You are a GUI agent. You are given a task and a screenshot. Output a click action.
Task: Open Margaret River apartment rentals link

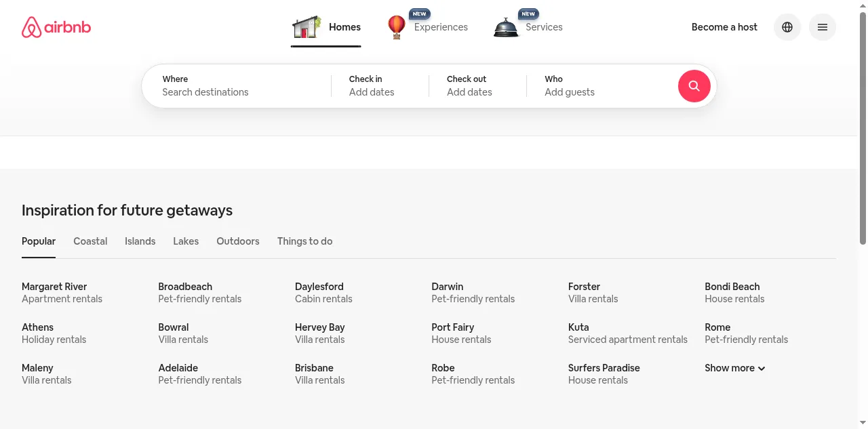62,293
